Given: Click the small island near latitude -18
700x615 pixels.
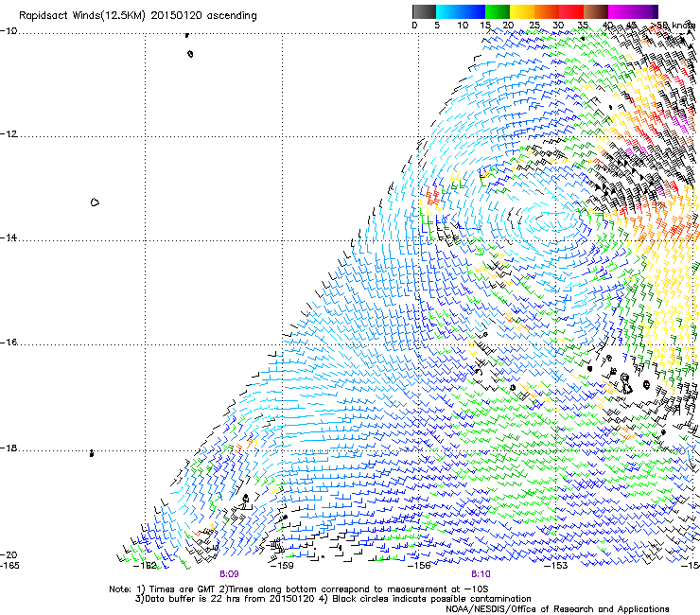Looking at the screenshot, I should [x=92, y=453].
